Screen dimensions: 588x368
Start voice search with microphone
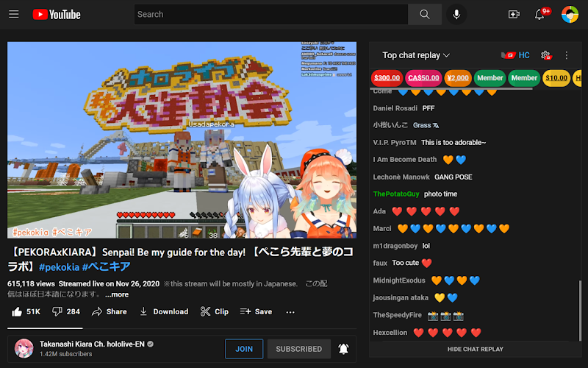point(456,14)
